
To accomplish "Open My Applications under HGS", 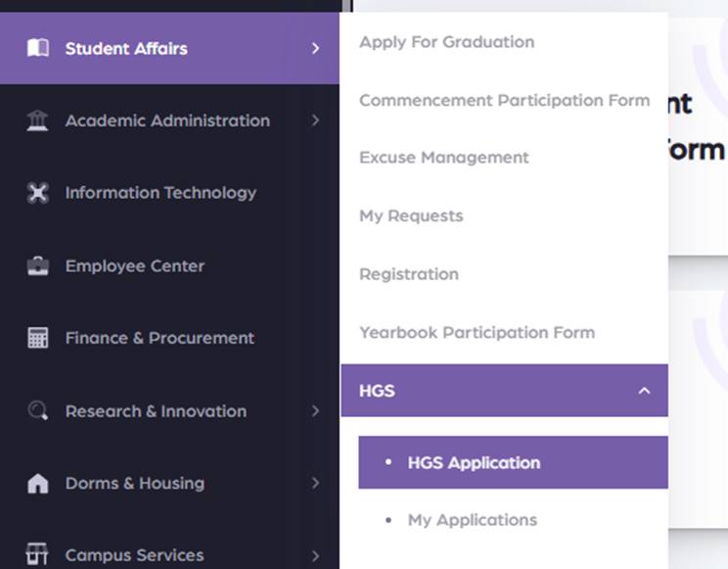I will click(x=472, y=520).
